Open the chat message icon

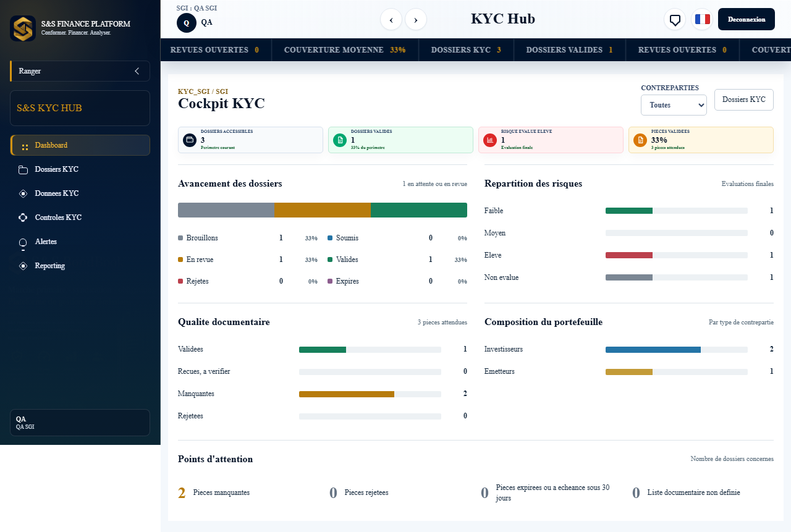(675, 20)
